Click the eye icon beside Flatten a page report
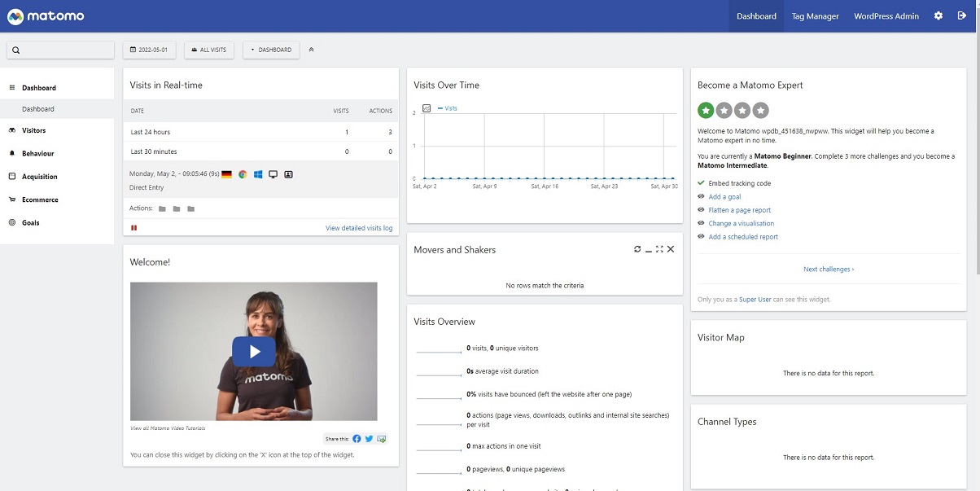 (x=701, y=210)
